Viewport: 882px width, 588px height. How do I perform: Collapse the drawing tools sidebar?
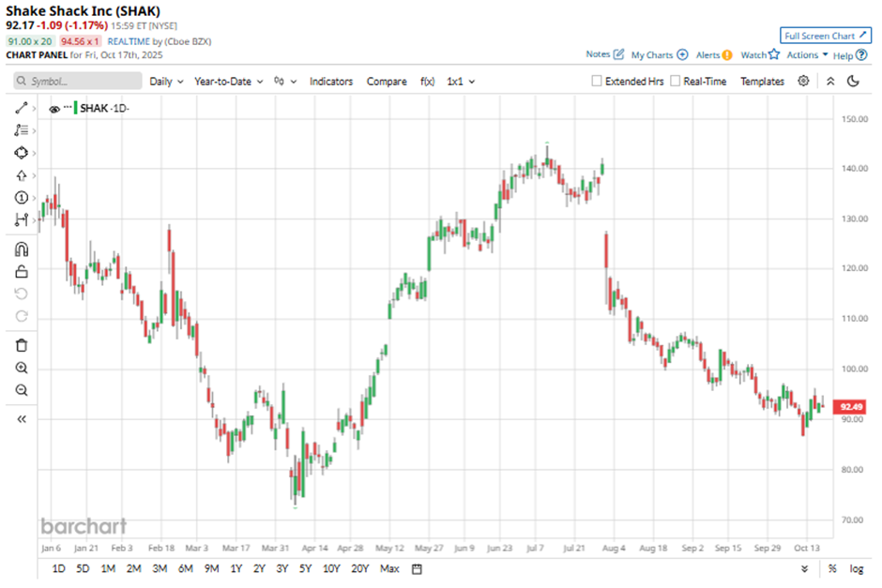(x=22, y=419)
